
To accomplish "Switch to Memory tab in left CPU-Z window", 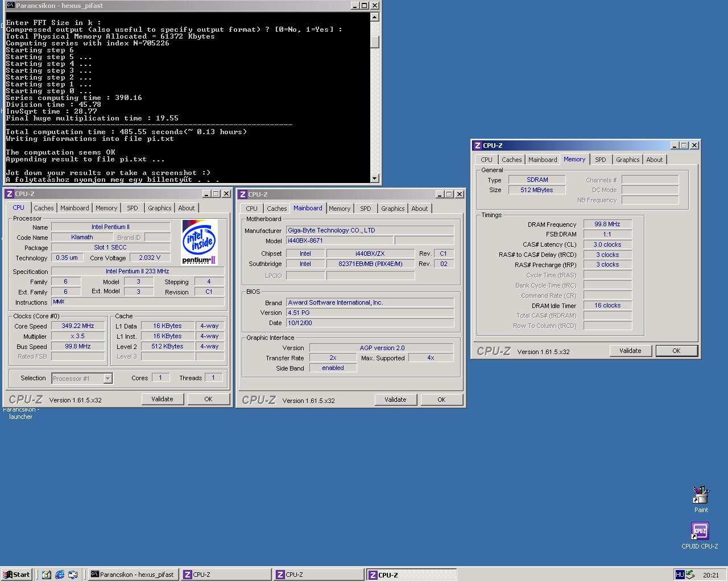I will point(106,208).
